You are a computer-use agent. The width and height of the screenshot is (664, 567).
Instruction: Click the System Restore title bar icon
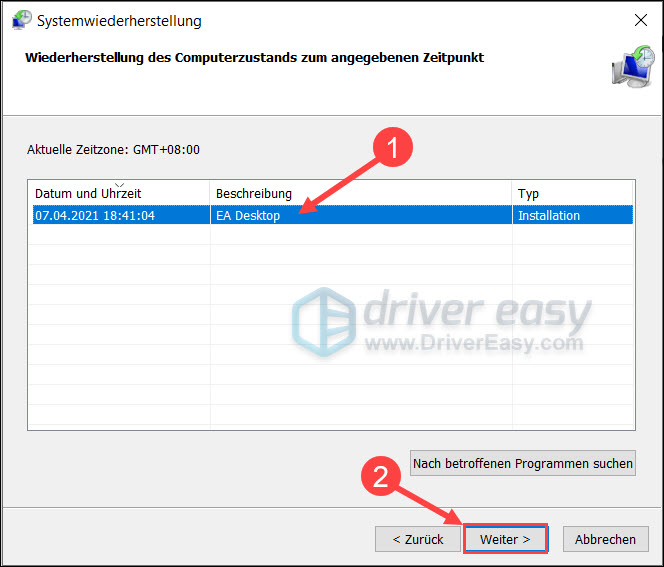(21, 20)
